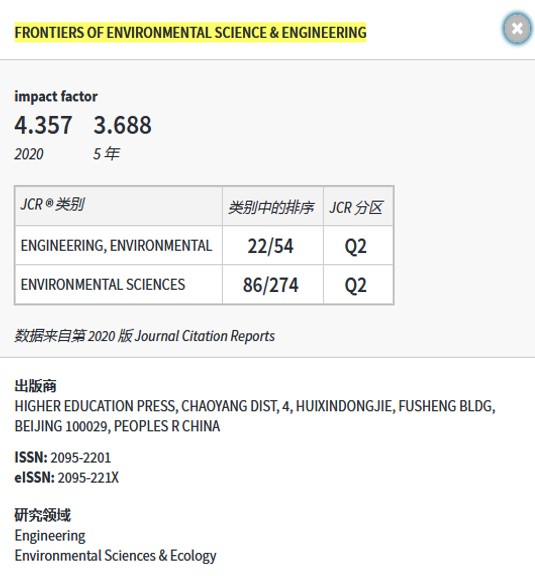Click the Q2 quartile for Engineering, Environmental
The width and height of the screenshot is (535, 576).
point(358,245)
